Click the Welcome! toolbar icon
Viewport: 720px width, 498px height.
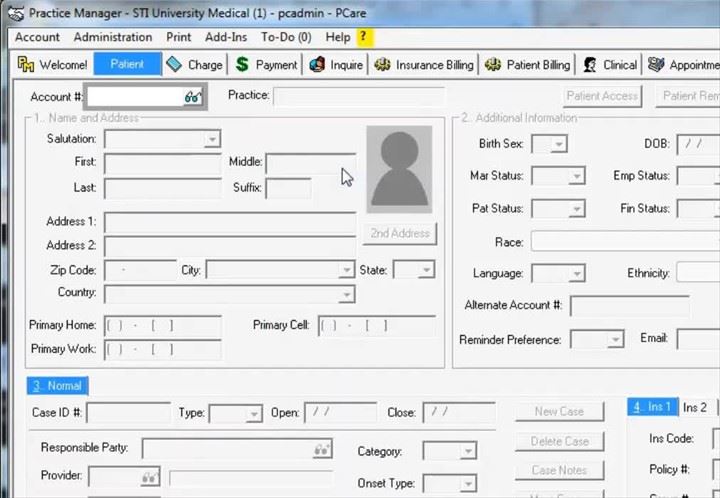pyautogui.click(x=25, y=64)
